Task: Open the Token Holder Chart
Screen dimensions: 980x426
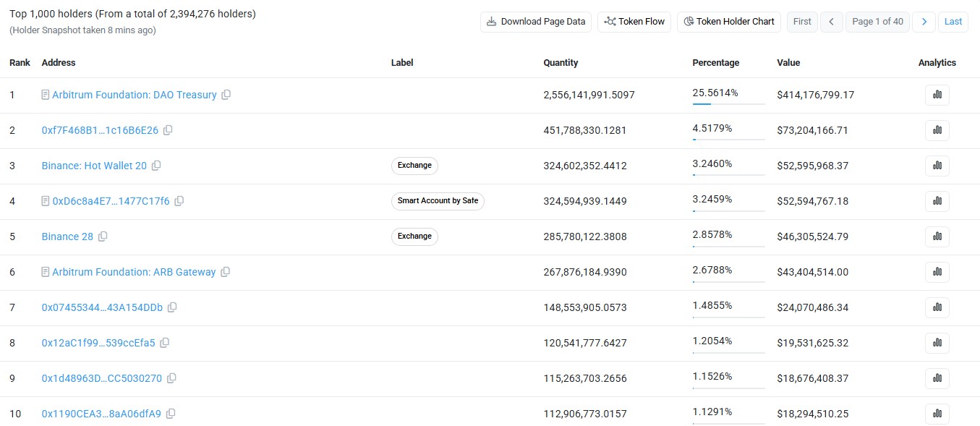Action: coord(729,22)
